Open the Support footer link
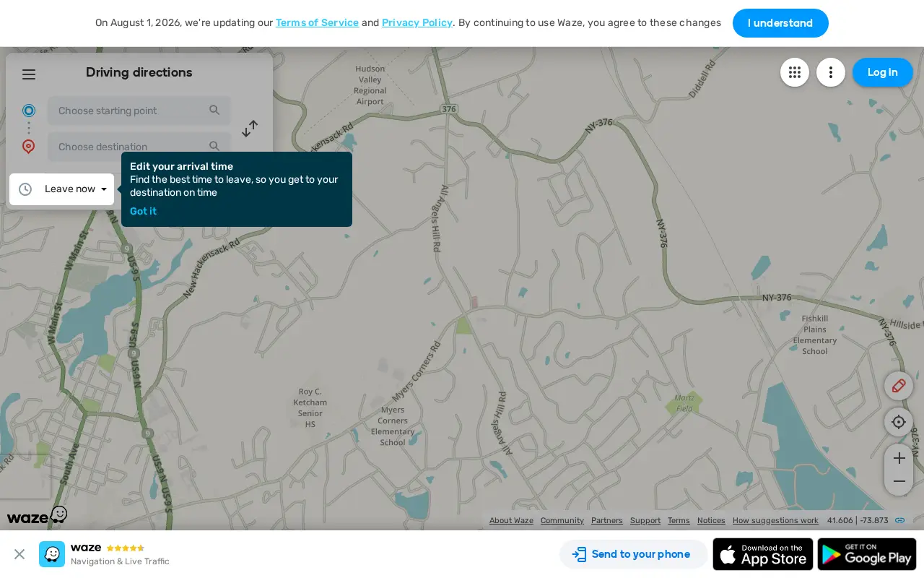Screen dimensions: 924x578 [645, 520]
